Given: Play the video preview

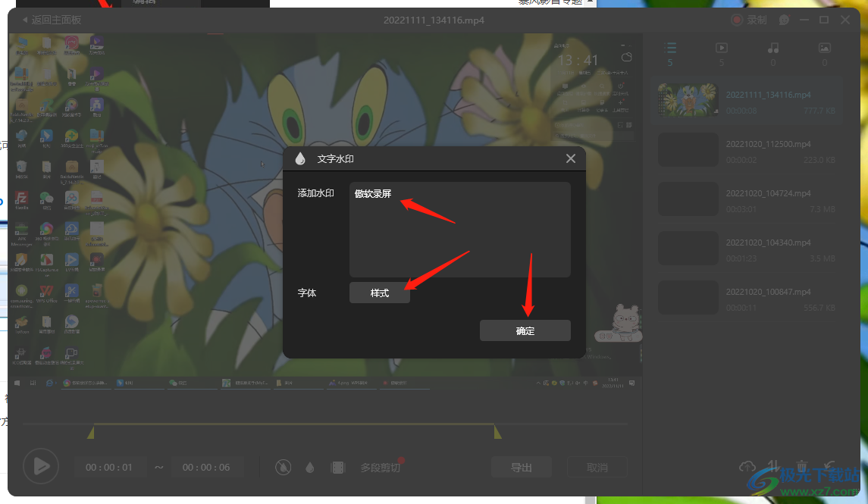Looking at the screenshot, I should 40,466.
